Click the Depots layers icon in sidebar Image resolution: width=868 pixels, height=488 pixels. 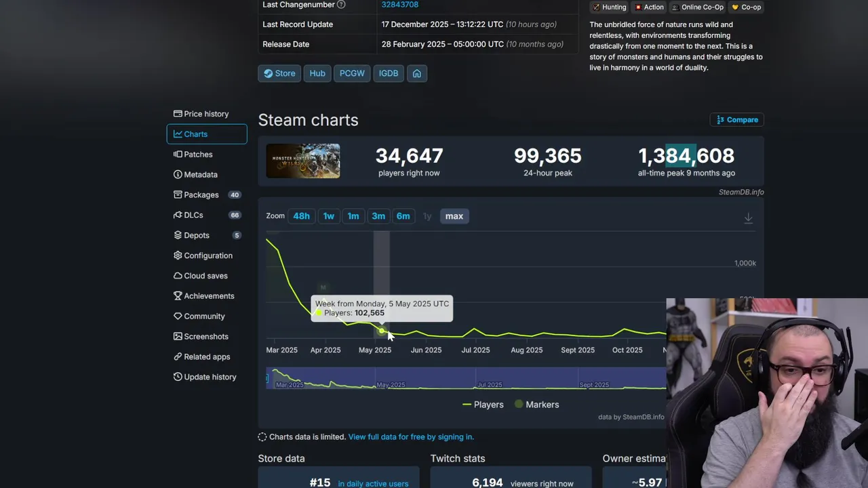[178, 235]
